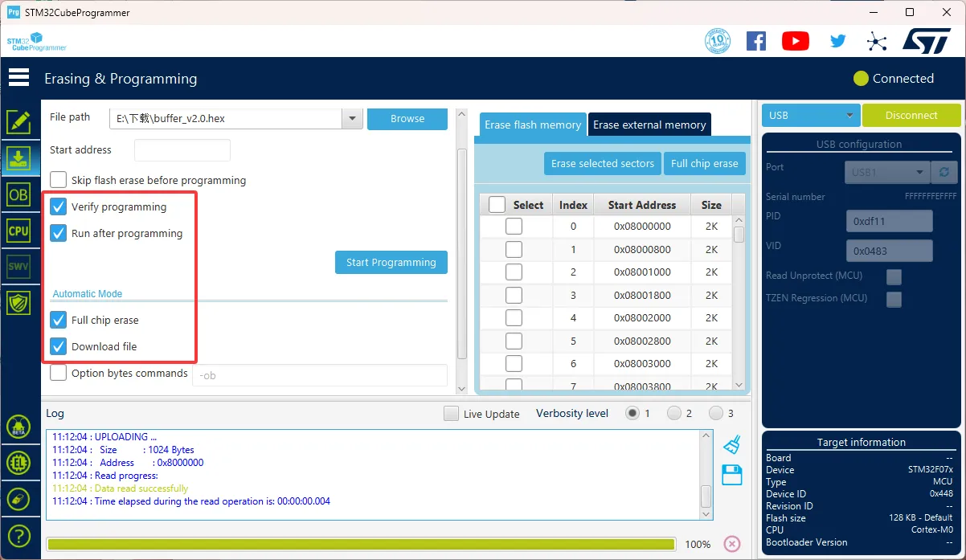
Task: Open the hamburger main menu
Action: coord(18,78)
